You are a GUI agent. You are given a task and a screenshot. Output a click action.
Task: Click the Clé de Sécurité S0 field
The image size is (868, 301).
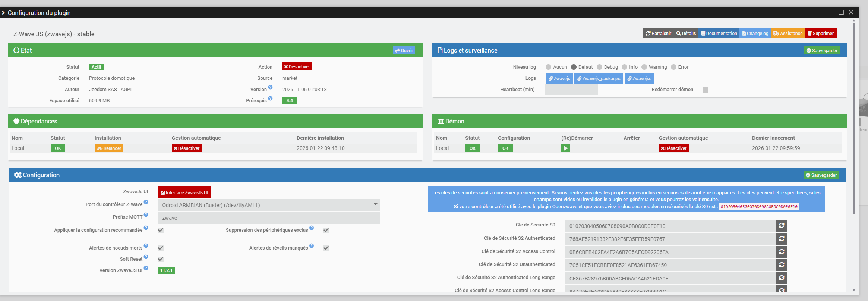point(670,226)
